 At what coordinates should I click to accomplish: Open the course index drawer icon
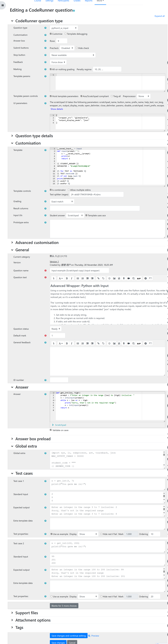pyautogui.click(x=3, y=5)
